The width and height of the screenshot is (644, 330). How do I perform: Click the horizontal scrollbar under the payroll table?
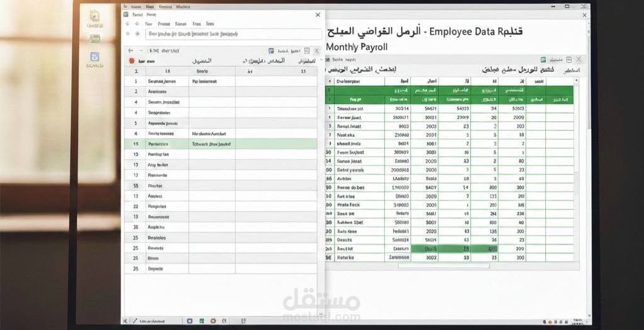coord(444,266)
